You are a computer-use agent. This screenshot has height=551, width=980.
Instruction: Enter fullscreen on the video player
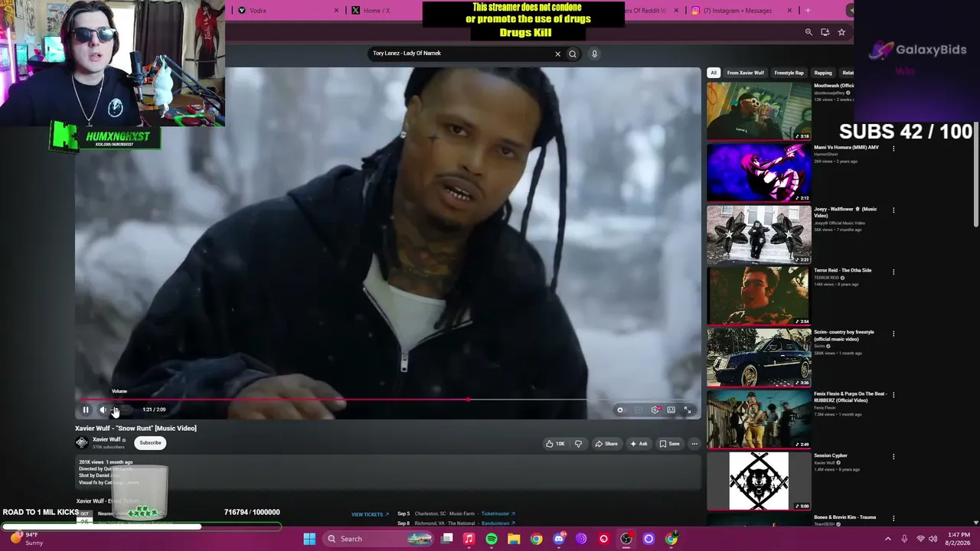688,410
